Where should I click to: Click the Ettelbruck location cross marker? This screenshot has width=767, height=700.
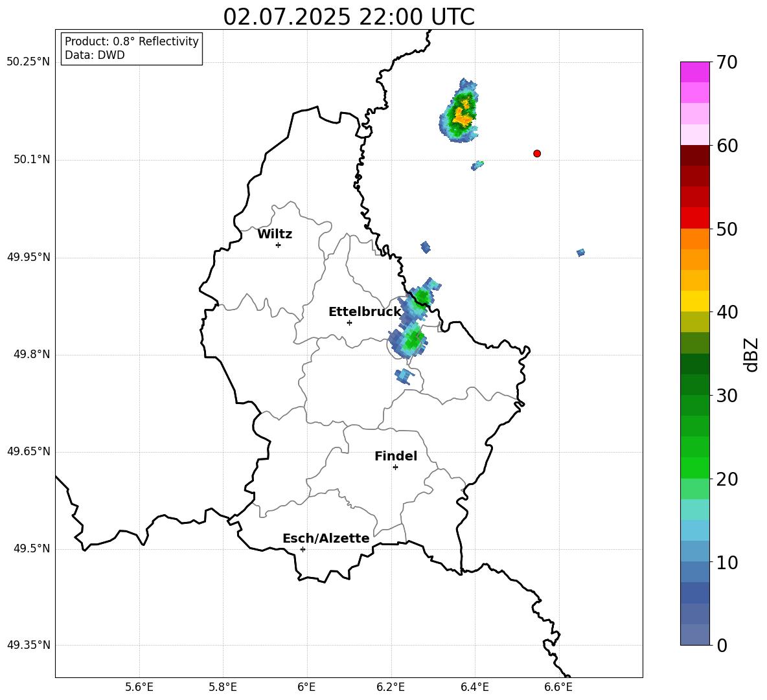click(349, 322)
